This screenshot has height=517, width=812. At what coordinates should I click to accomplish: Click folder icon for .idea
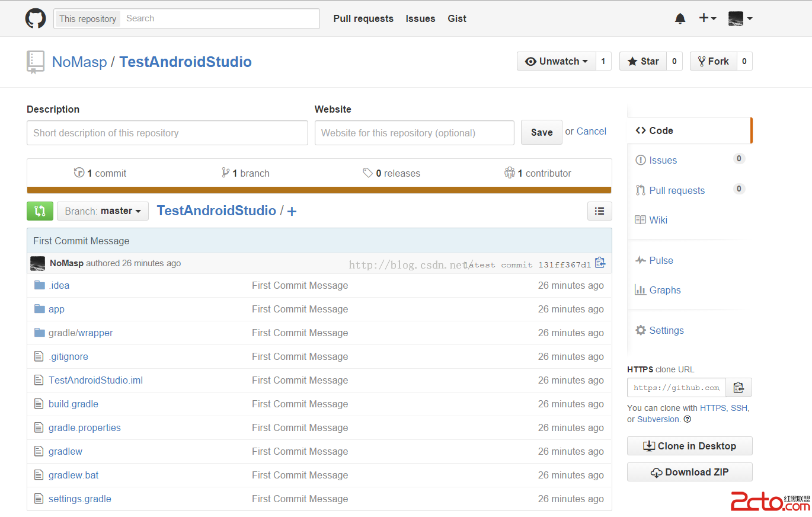pyautogui.click(x=40, y=285)
